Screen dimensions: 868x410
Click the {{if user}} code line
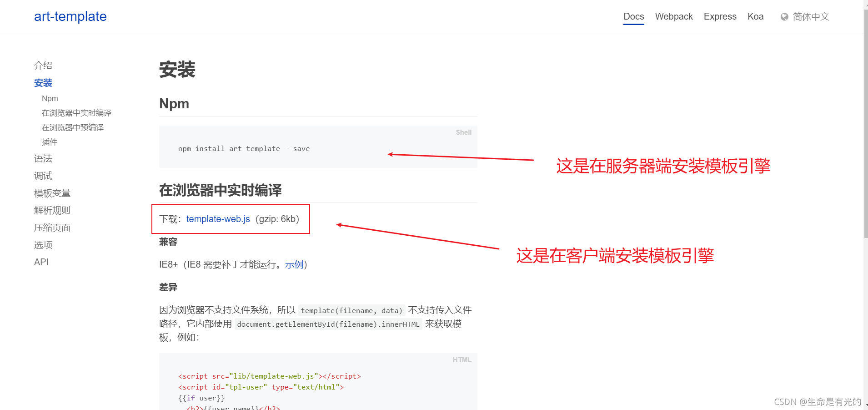point(201,398)
